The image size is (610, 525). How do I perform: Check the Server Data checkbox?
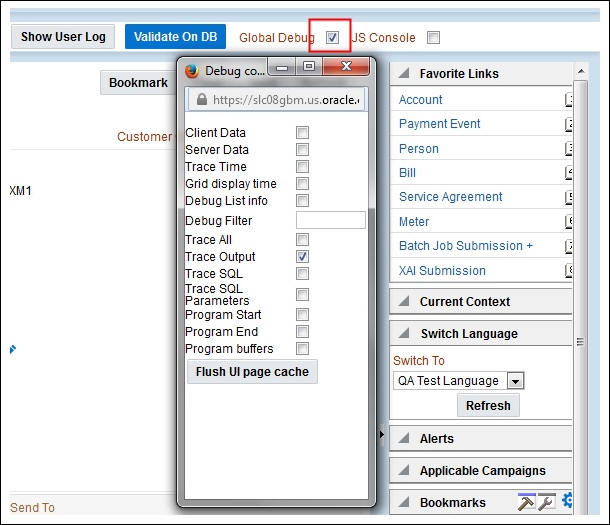pos(302,149)
